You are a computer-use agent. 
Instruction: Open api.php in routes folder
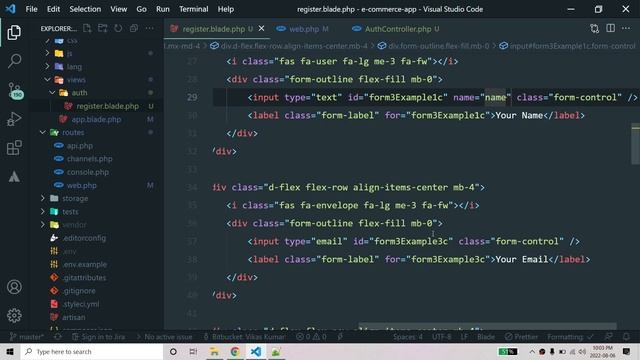(80, 146)
